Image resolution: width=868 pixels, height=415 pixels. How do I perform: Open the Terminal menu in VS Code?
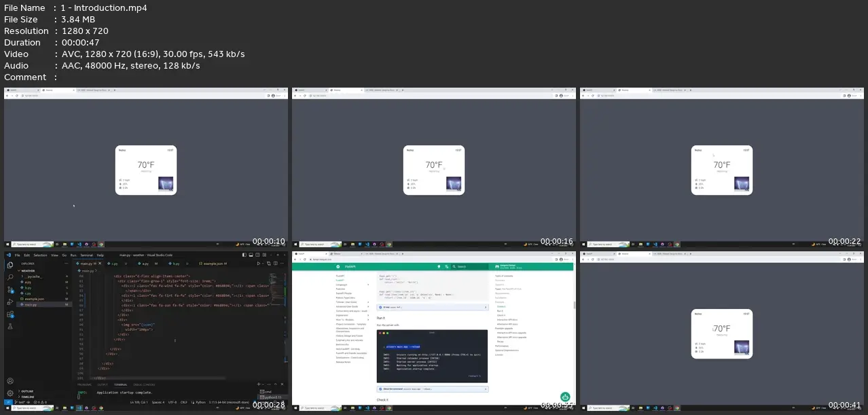click(x=86, y=255)
